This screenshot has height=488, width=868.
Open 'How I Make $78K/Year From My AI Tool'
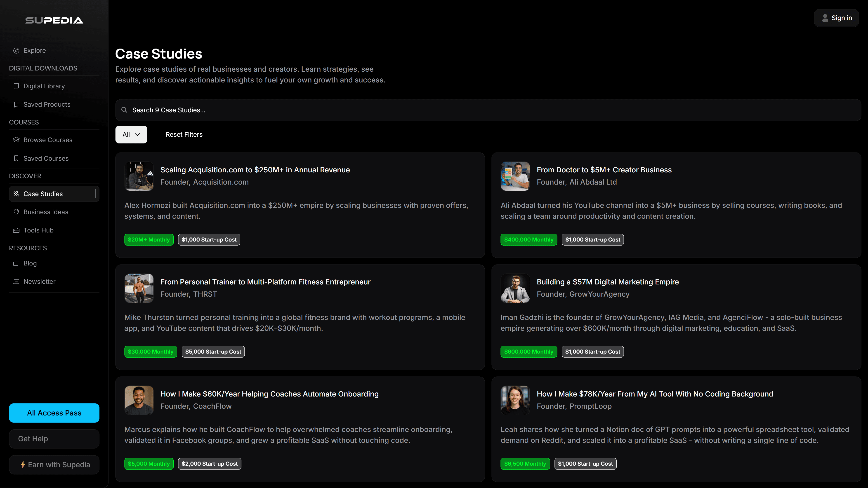[655, 394]
